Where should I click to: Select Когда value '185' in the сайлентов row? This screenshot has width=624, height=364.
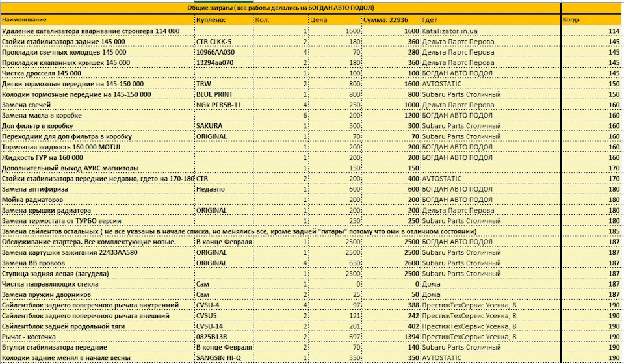click(x=591, y=231)
